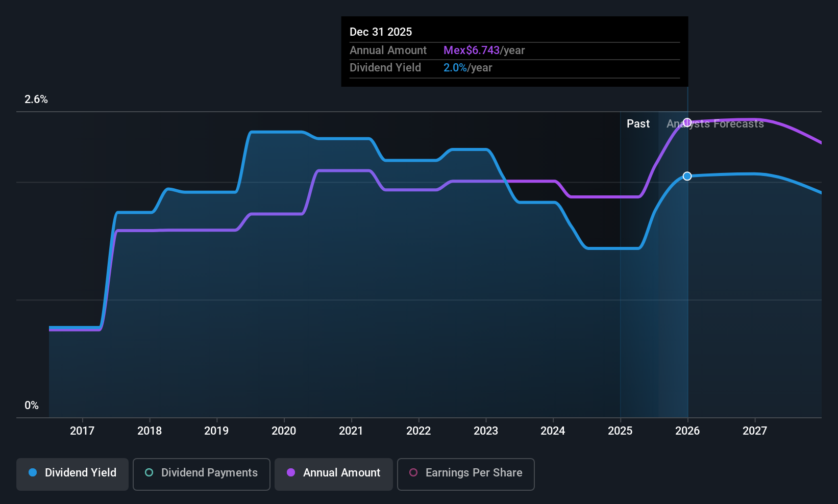
Task: Click the 2021 x-axis label
Action: coord(351,431)
